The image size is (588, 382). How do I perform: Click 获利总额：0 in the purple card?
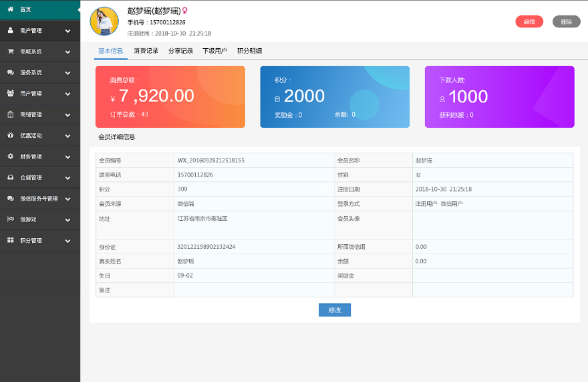tap(456, 115)
